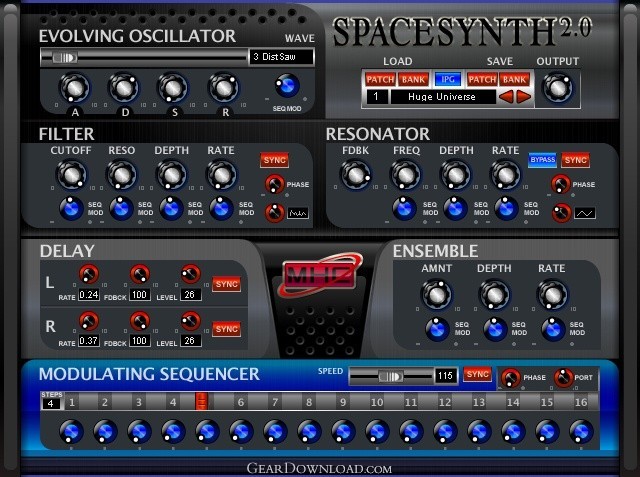Click the SPEED value field showing 115
Viewport: 640px width, 477px height.
point(446,375)
